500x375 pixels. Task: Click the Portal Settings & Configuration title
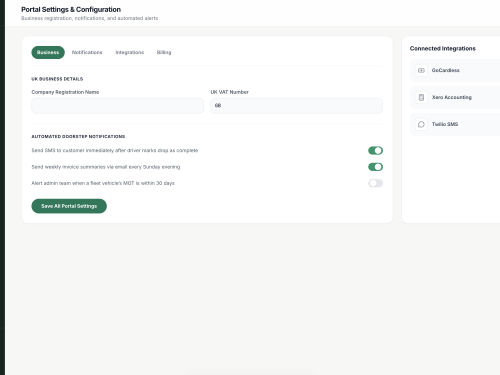click(x=71, y=9)
